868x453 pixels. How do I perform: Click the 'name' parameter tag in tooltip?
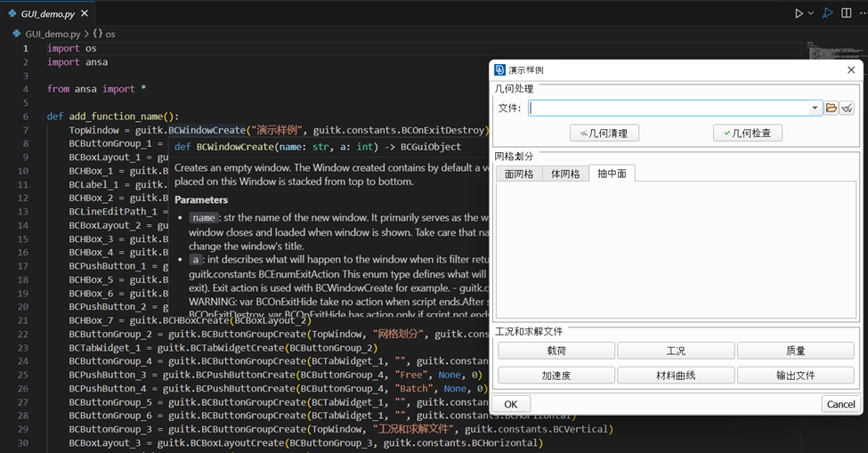point(204,217)
